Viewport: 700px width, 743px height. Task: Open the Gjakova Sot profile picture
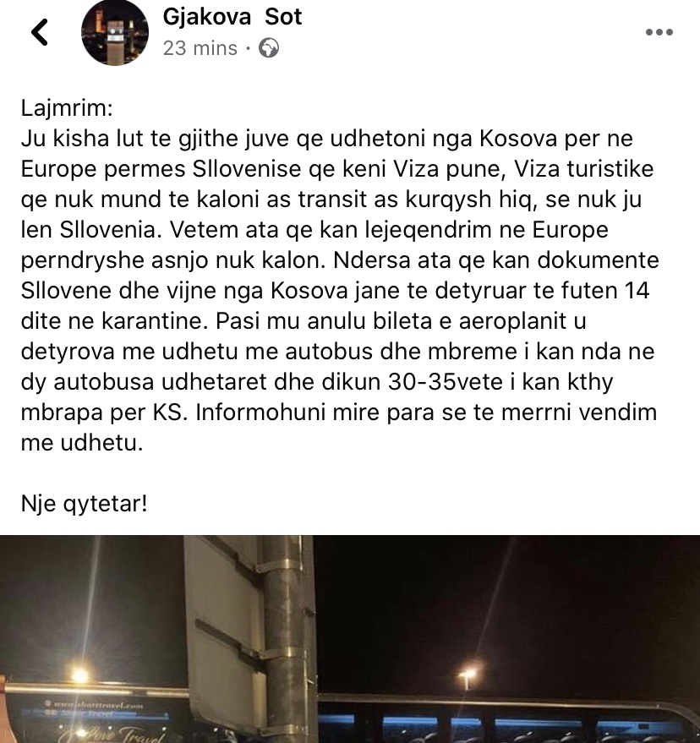tap(115, 32)
